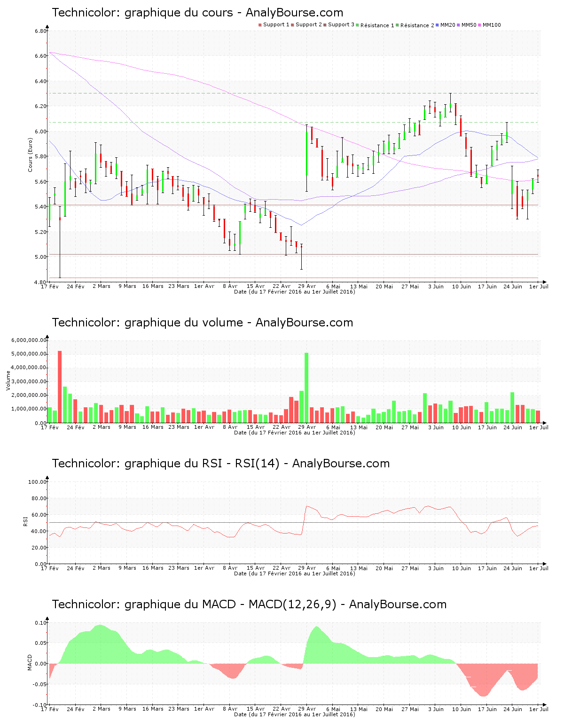564x728 pixels.
Task: Click the red Support 1 legend swatch
Action: point(260,25)
